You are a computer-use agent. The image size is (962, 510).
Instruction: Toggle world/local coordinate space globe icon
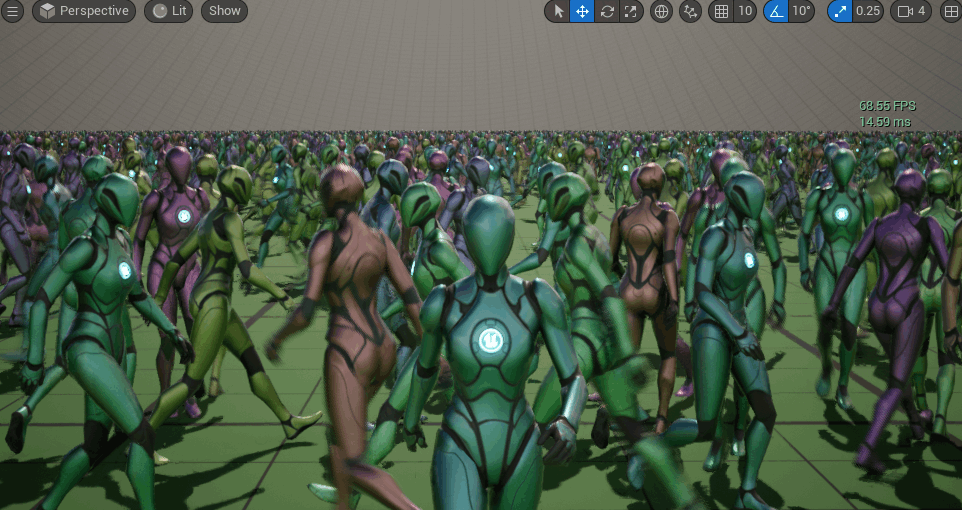pyautogui.click(x=661, y=12)
